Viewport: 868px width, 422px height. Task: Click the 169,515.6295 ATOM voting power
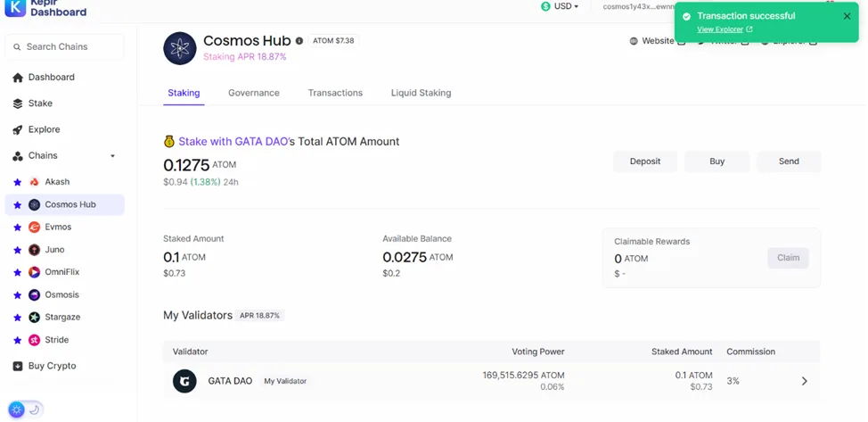524,376
